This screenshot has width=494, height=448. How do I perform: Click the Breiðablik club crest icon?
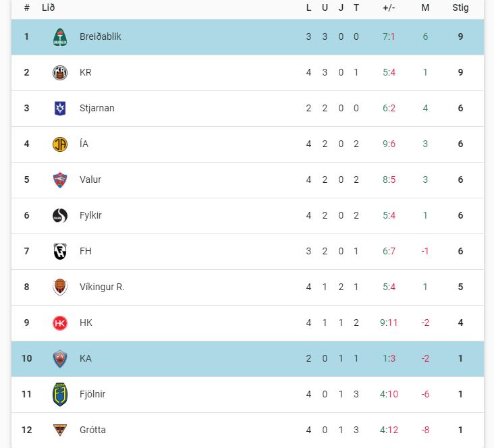60,37
